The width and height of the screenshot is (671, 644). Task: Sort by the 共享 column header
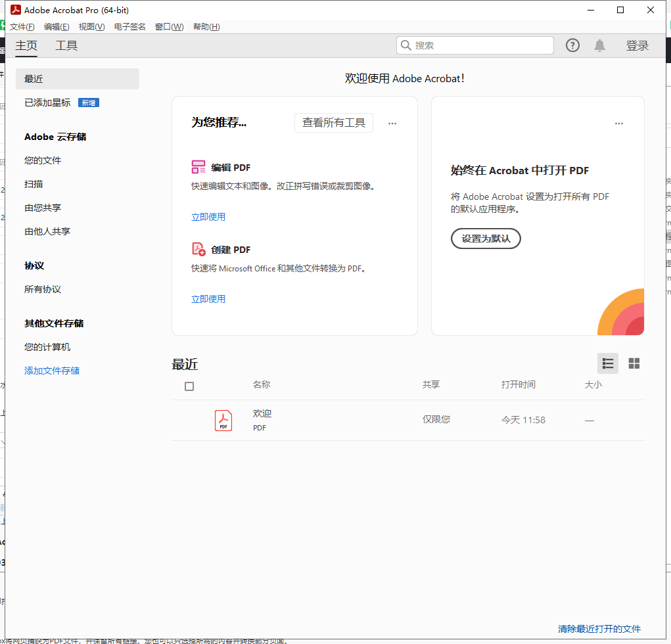(431, 384)
